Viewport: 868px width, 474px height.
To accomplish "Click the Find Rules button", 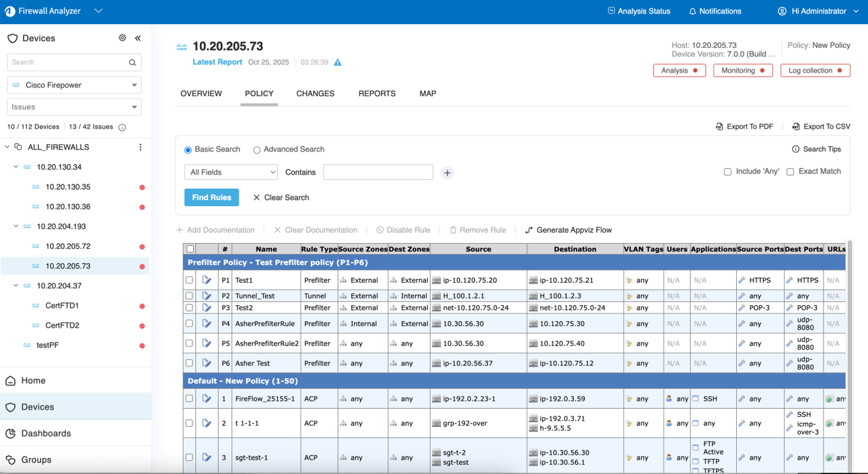I will click(x=211, y=197).
